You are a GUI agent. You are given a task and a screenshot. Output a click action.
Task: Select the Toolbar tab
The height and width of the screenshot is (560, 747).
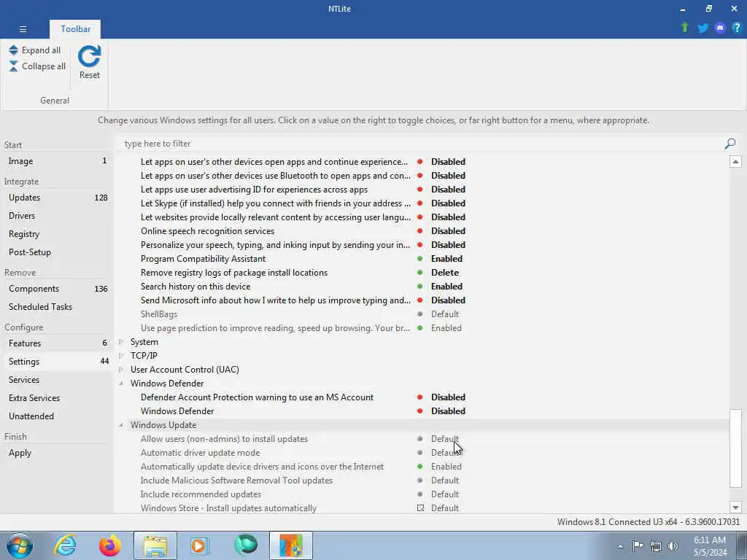(75, 29)
